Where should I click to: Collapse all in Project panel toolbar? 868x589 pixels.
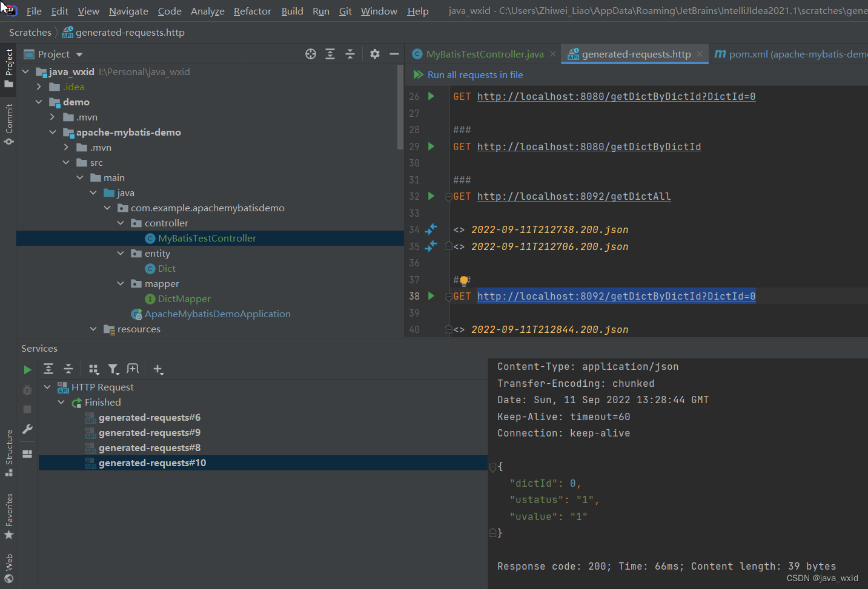[x=350, y=54]
